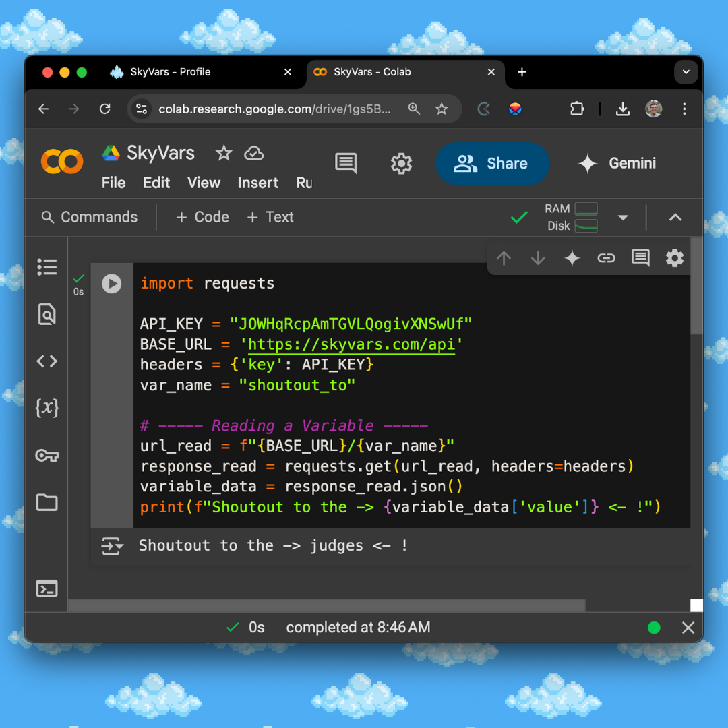This screenshot has width=728, height=728.
Task: Toggle cell output view icon
Action: click(112, 546)
